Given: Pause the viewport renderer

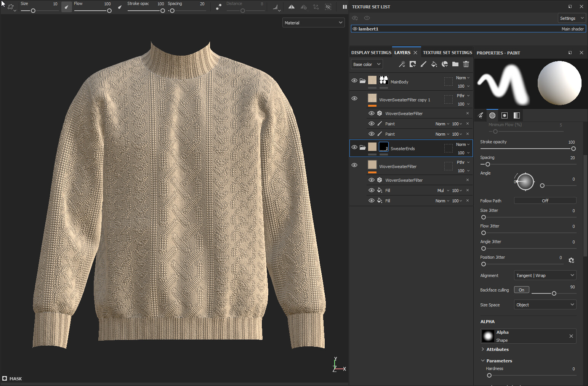Looking at the screenshot, I should (x=344, y=6).
